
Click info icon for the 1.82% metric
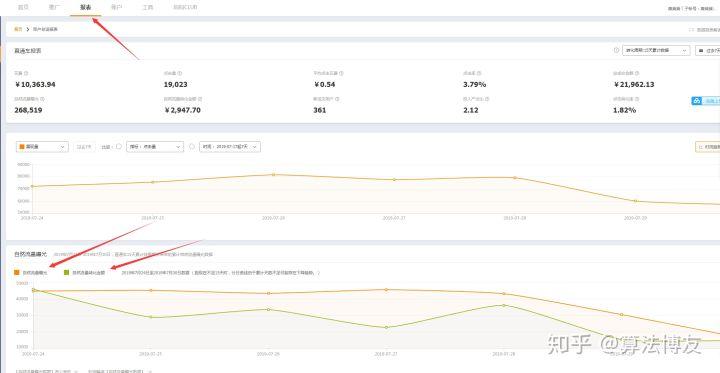[x=637, y=99]
